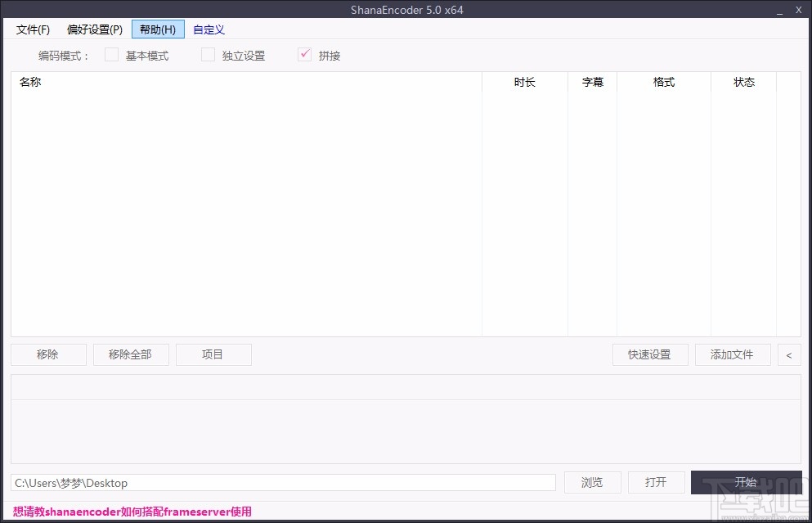Viewport: 812px width, 523px height.
Task: Click the 状态 column header
Action: [743, 82]
